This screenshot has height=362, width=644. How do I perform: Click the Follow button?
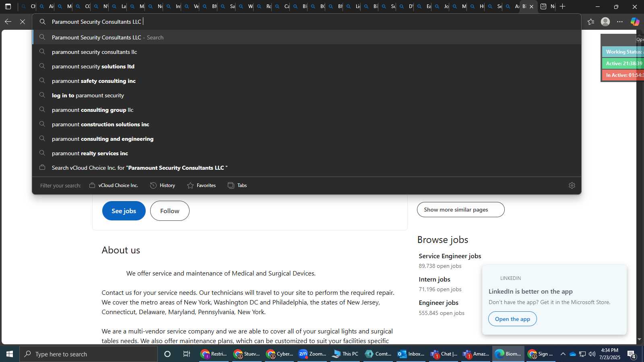point(170,211)
